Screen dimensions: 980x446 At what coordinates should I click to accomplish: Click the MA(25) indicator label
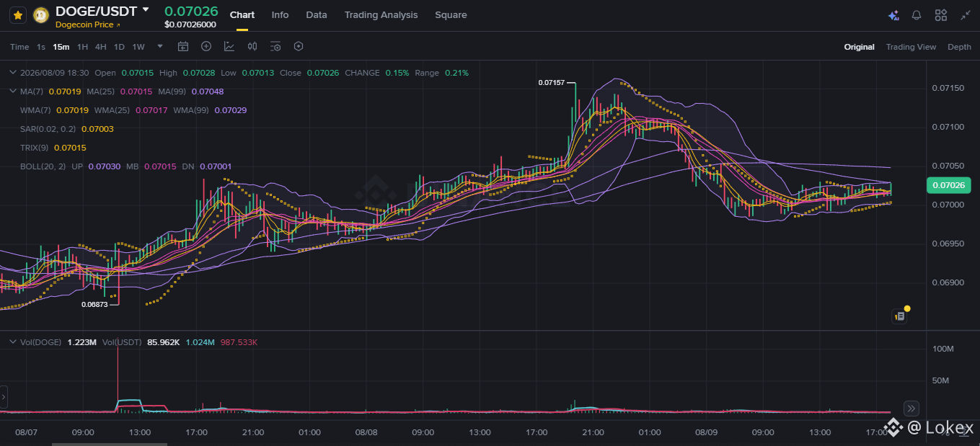pyautogui.click(x=101, y=92)
